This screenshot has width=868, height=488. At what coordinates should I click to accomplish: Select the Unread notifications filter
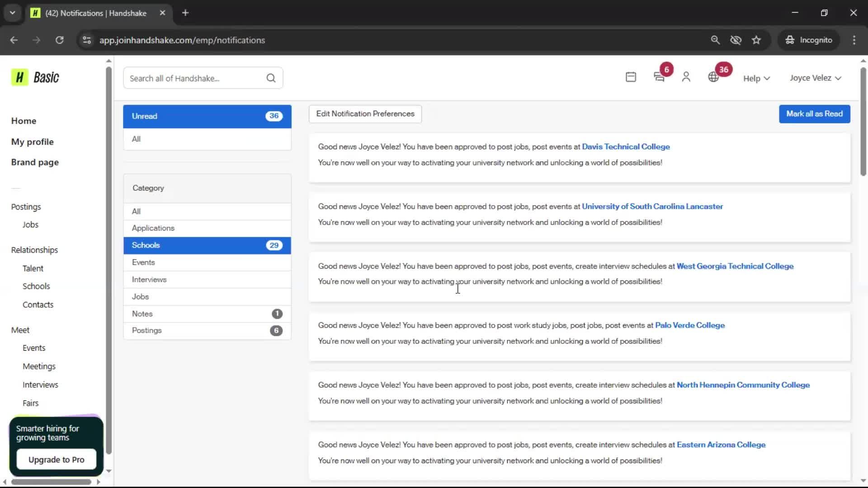click(207, 116)
